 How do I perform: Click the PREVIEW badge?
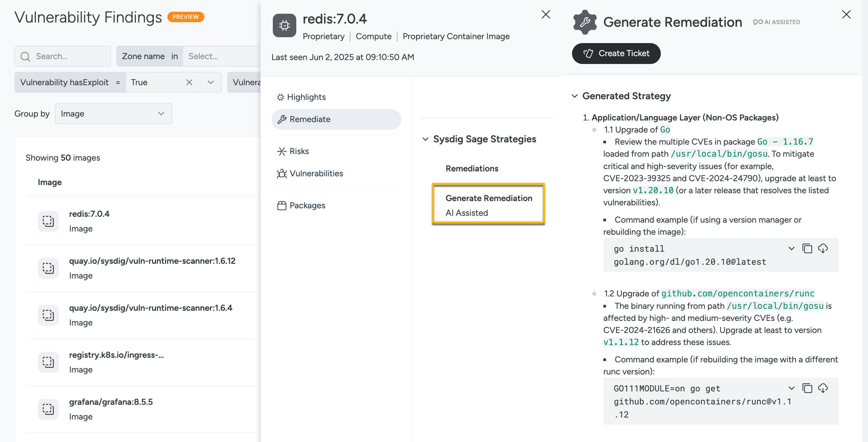tap(186, 17)
